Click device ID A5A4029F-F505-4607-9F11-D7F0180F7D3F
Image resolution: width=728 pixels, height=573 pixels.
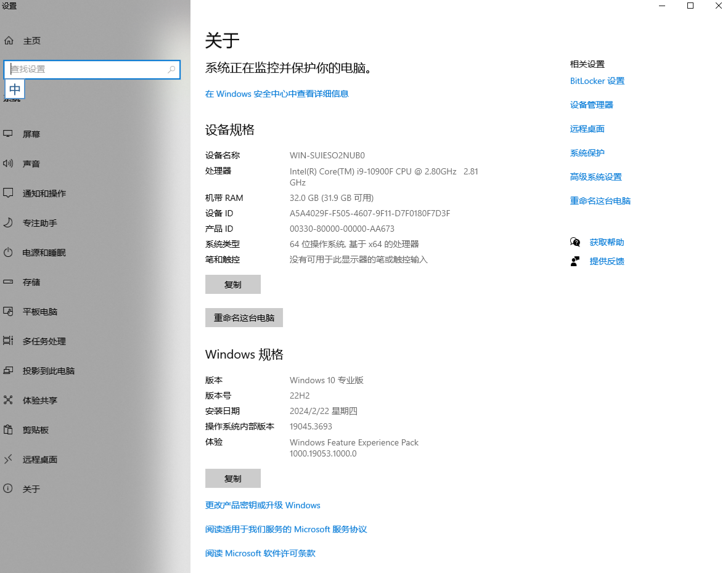pos(370,213)
